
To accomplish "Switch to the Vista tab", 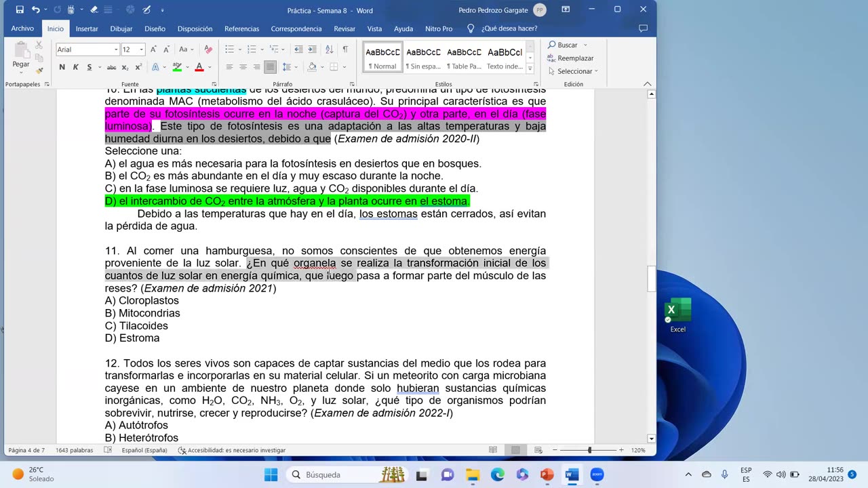I will click(x=374, y=28).
